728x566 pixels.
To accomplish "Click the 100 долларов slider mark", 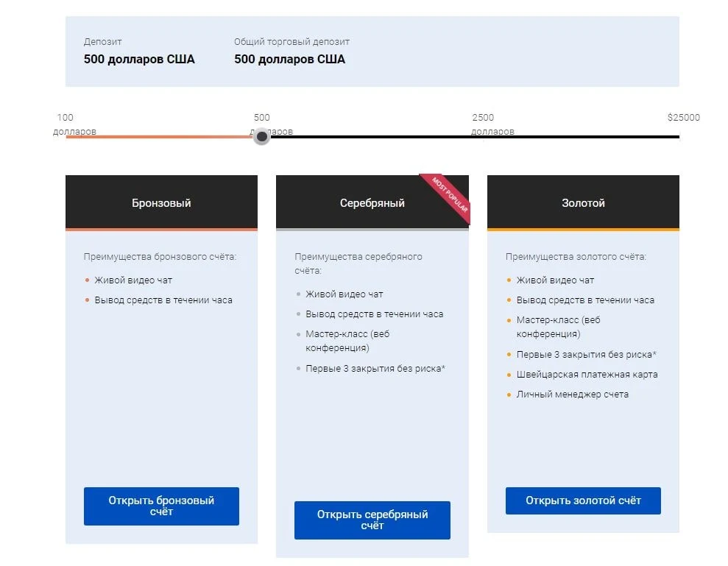I will (74, 124).
